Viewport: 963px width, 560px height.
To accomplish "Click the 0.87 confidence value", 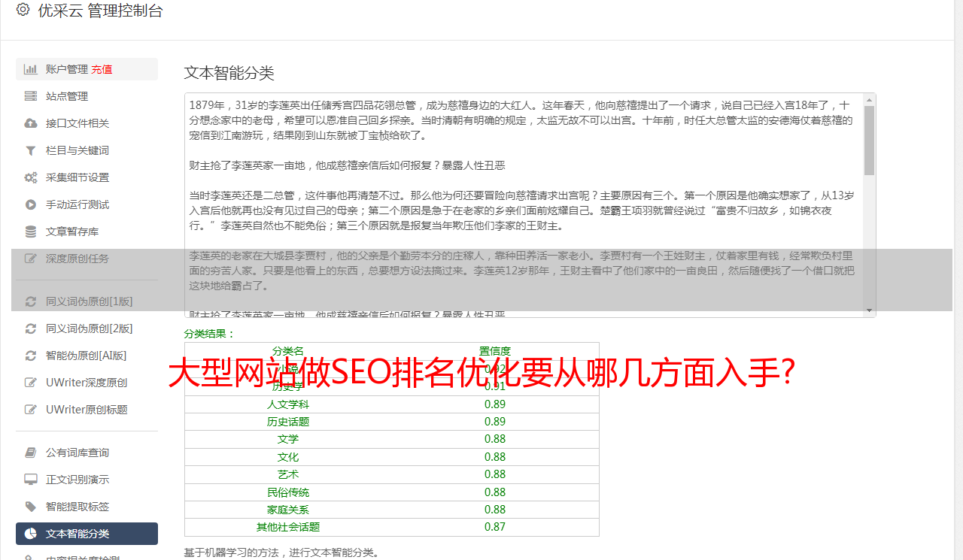I will coord(495,527).
